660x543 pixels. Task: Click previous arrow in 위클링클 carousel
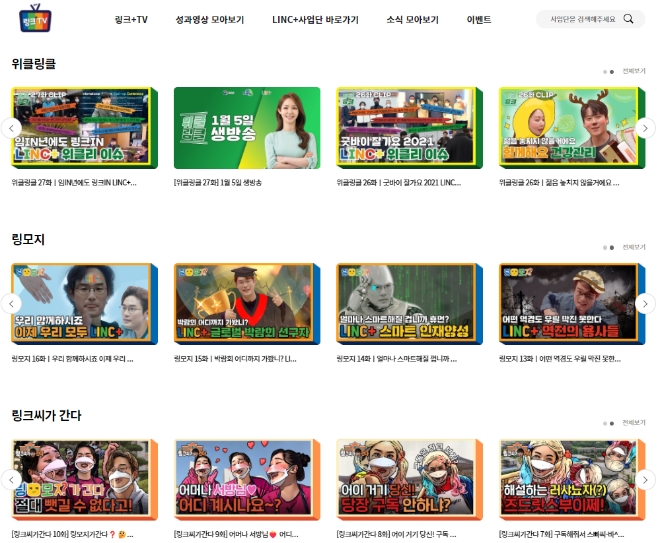click(x=12, y=127)
